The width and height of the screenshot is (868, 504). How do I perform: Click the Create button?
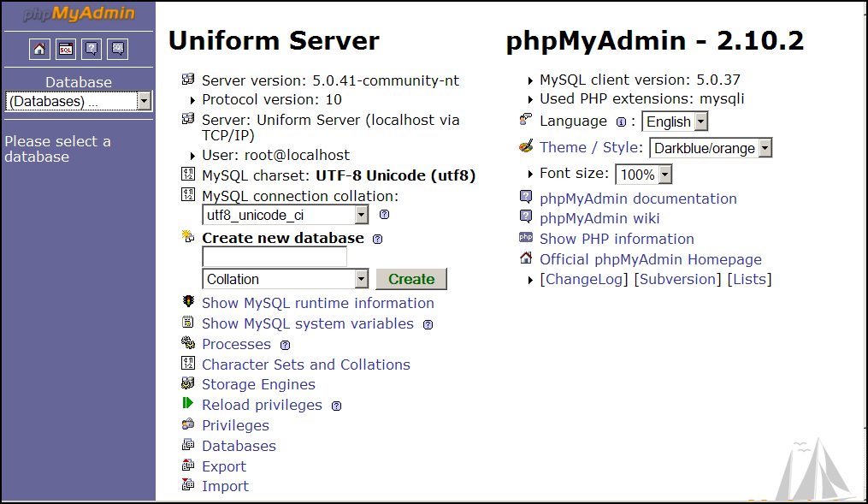[x=411, y=279]
